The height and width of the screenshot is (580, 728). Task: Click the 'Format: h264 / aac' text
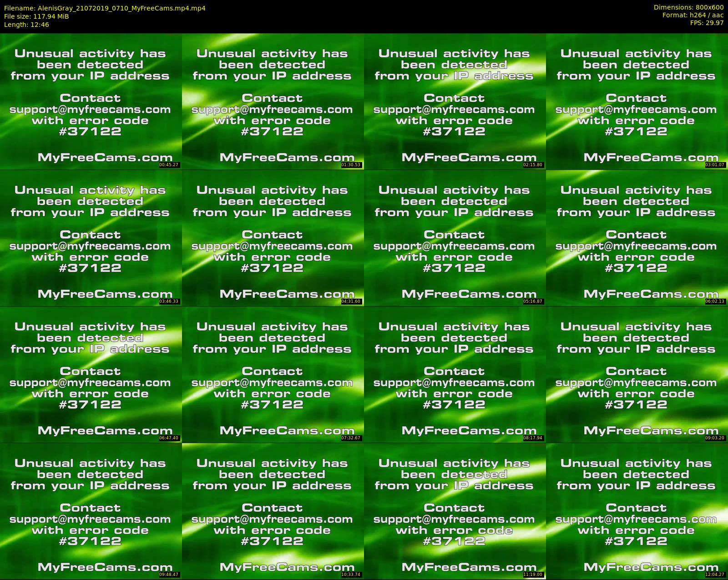[x=693, y=15]
